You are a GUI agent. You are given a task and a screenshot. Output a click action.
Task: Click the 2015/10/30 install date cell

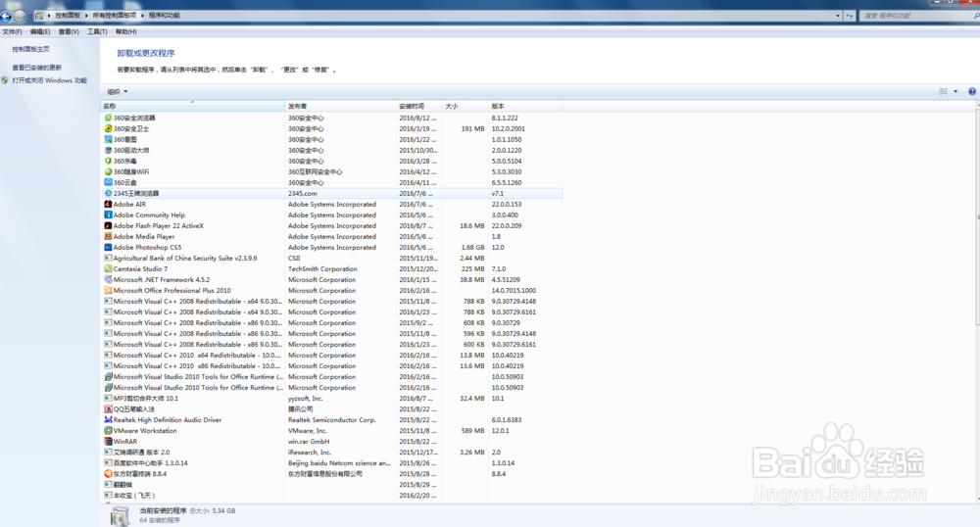pyautogui.click(x=418, y=151)
